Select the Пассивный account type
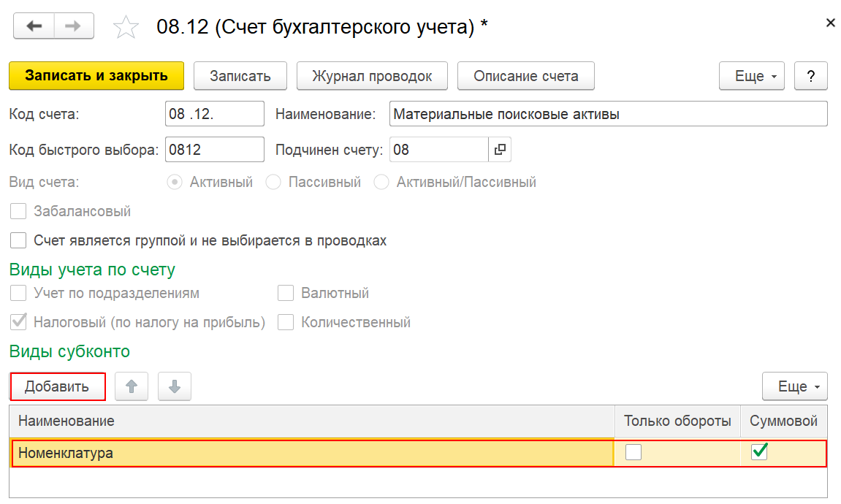Image resolution: width=841 pixels, height=504 pixels. (273, 183)
